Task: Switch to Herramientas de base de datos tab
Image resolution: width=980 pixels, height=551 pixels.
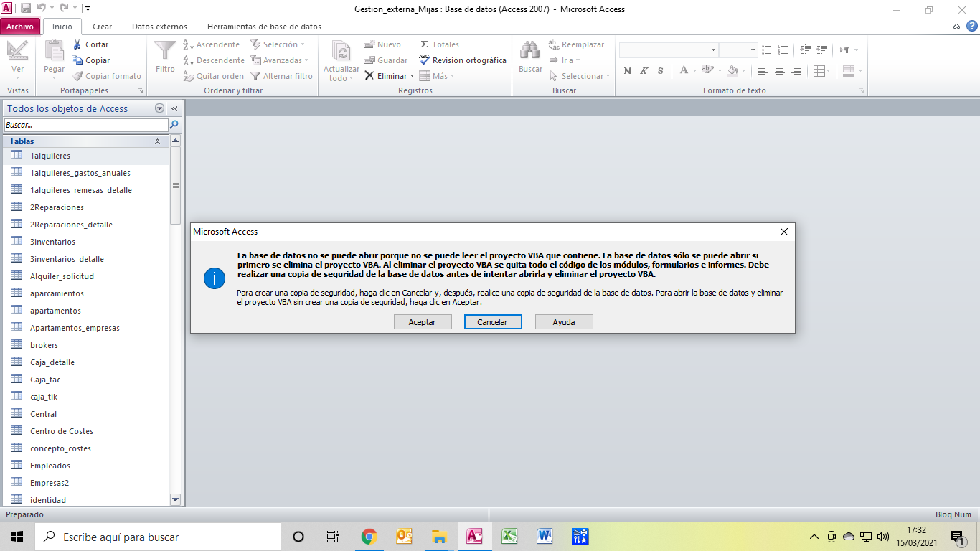Action: (264, 27)
